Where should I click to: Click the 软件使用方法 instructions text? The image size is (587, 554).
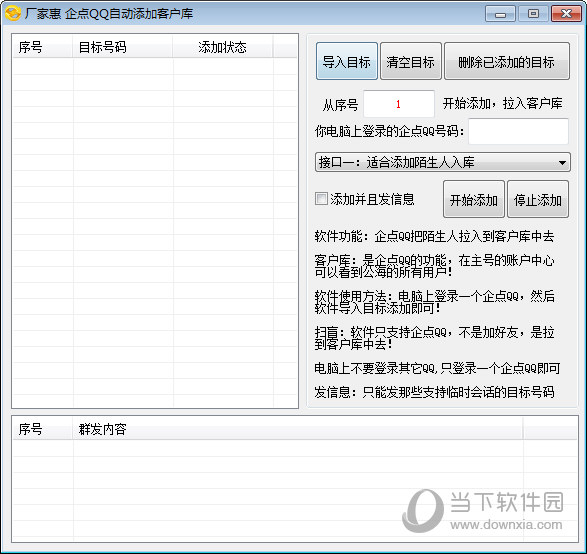coord(434,302)
